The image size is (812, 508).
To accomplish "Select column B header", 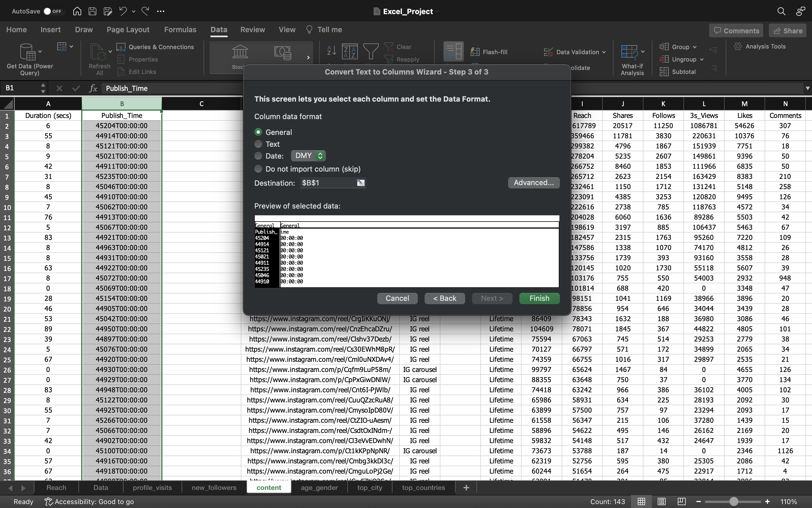I will pyautogui.click(x=122, y=104).
